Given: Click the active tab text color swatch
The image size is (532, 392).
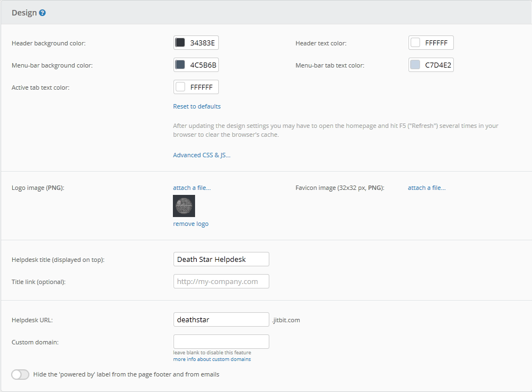Looking at the screenshot, I should [x=180, y=86].
